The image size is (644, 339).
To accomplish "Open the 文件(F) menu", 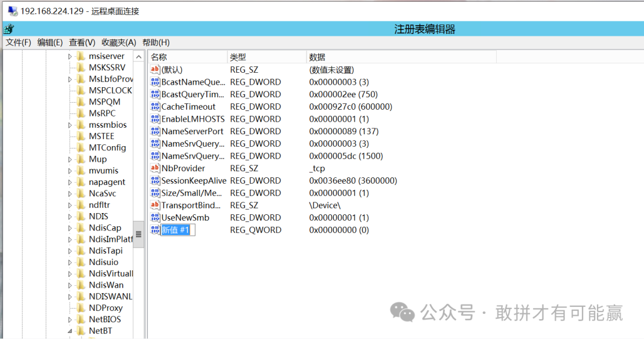I will (18, 42).
